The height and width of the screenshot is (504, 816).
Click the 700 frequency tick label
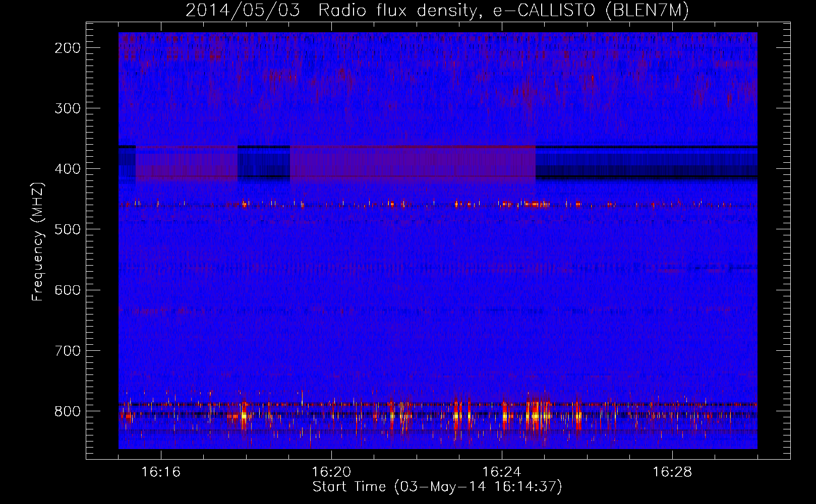(x=67, y=350)
